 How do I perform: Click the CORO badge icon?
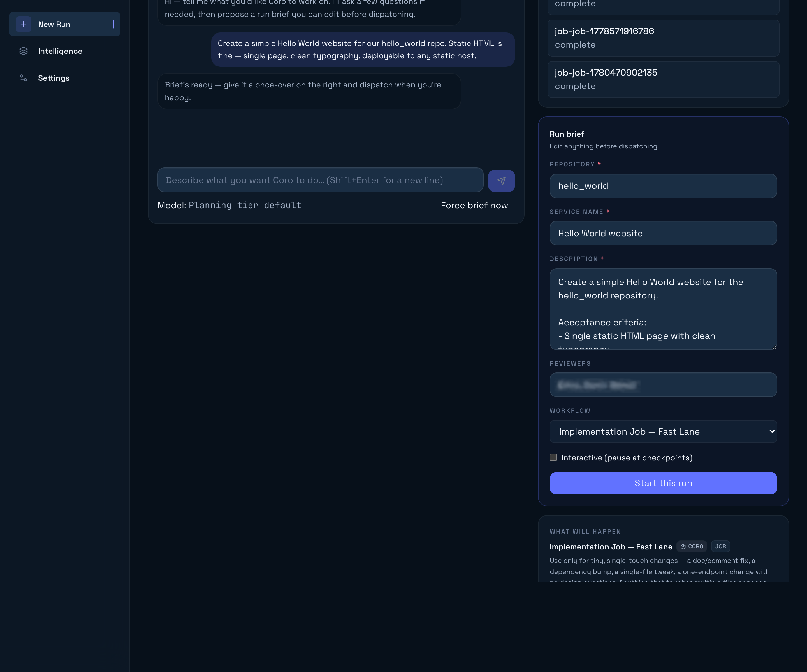pyautogui.click(x=683, y=547)
